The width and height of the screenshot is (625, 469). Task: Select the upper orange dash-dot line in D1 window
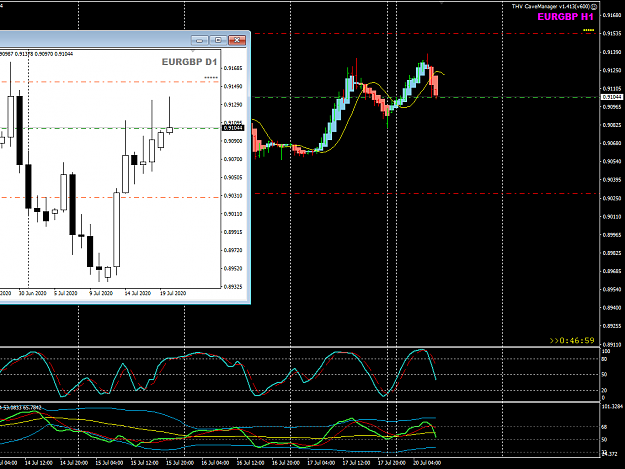click(x=110, y=82)
